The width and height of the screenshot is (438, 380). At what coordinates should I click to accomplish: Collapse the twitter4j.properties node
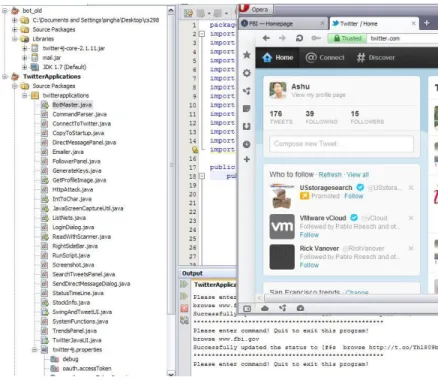pos(34,350)
